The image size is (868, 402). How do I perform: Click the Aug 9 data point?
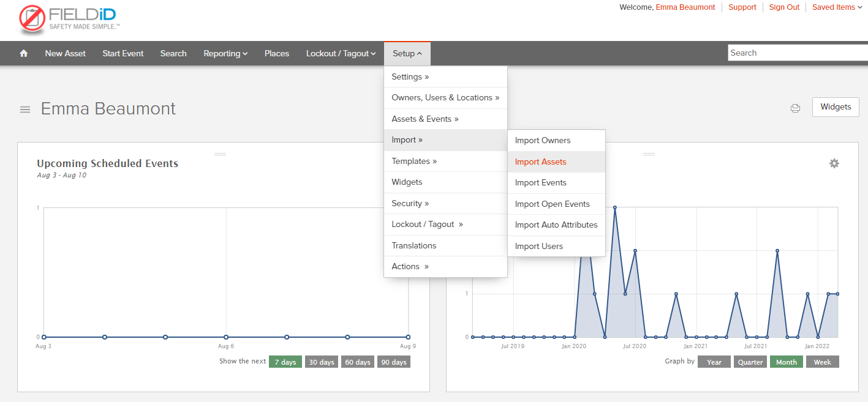coord(408,337)
